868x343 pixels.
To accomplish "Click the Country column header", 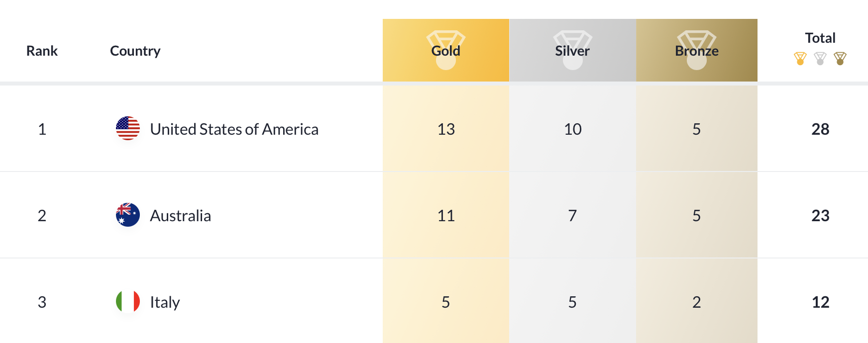I will 135,51.
